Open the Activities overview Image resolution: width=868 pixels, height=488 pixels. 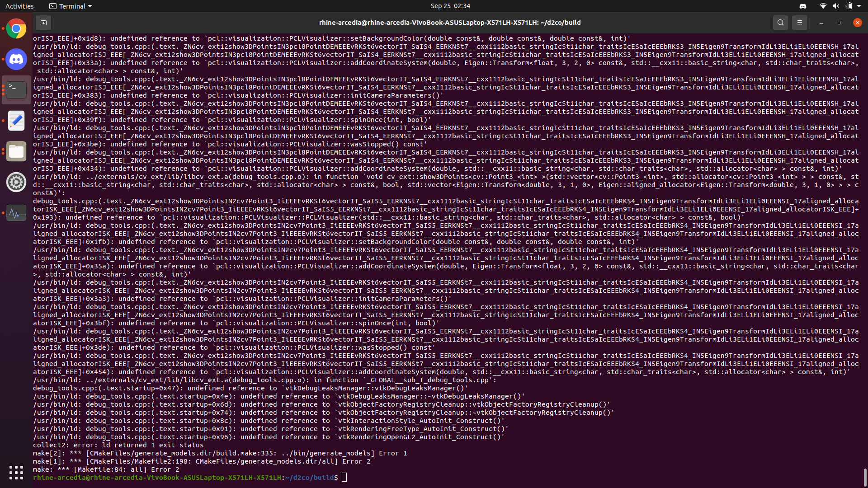pyautogui.click(x=19, y=6)
